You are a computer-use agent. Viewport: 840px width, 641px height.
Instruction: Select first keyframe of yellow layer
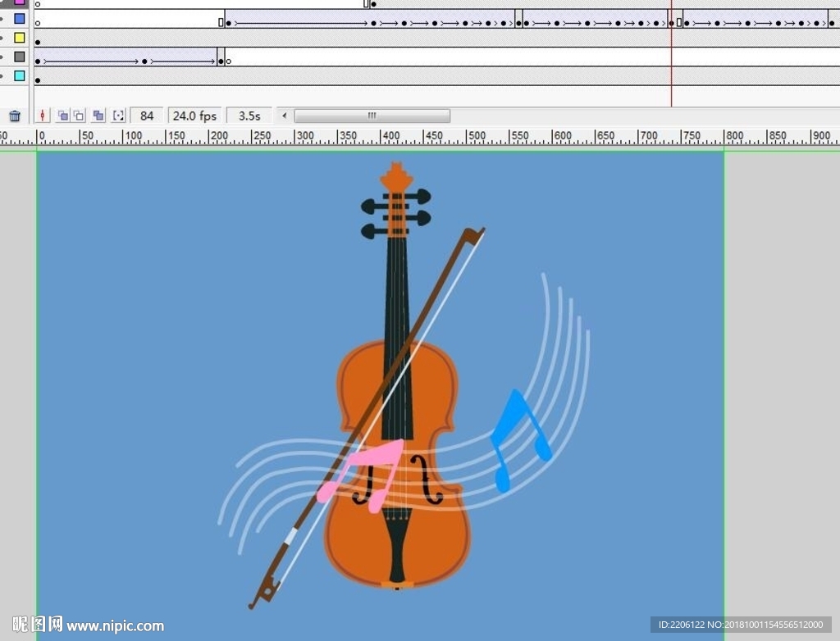pos(38,43)
